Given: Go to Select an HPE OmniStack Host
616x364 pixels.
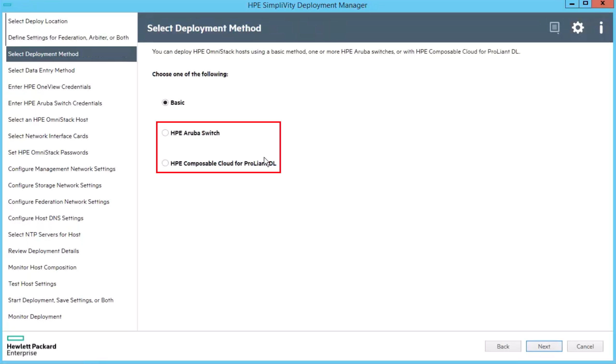Looking at the screenshot, I should point(48,120).
